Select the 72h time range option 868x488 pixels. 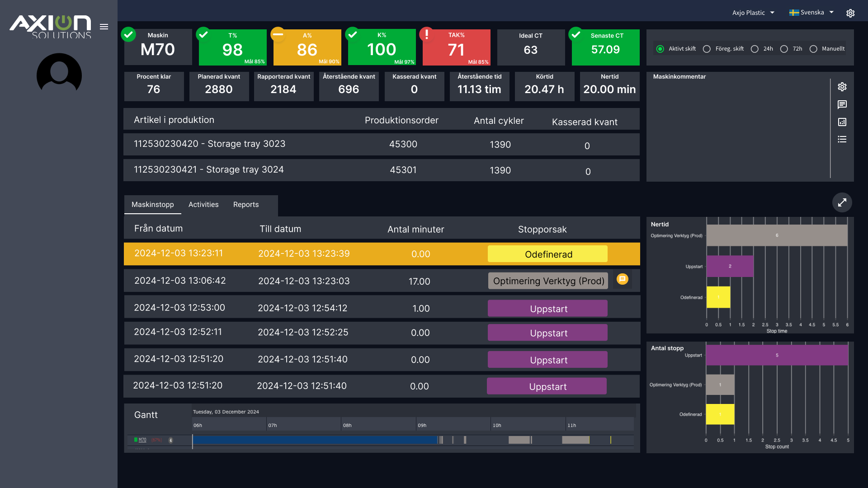[x=784, y=49]
